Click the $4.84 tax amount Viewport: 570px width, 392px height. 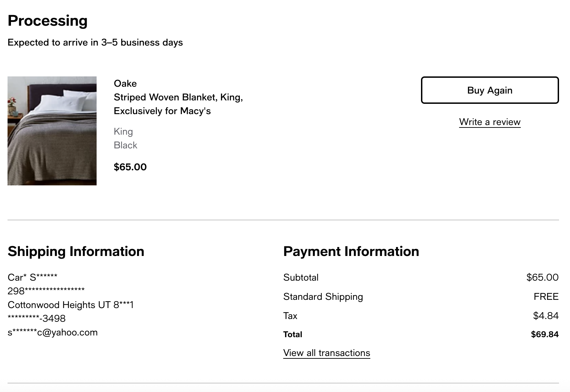(546, 316)
